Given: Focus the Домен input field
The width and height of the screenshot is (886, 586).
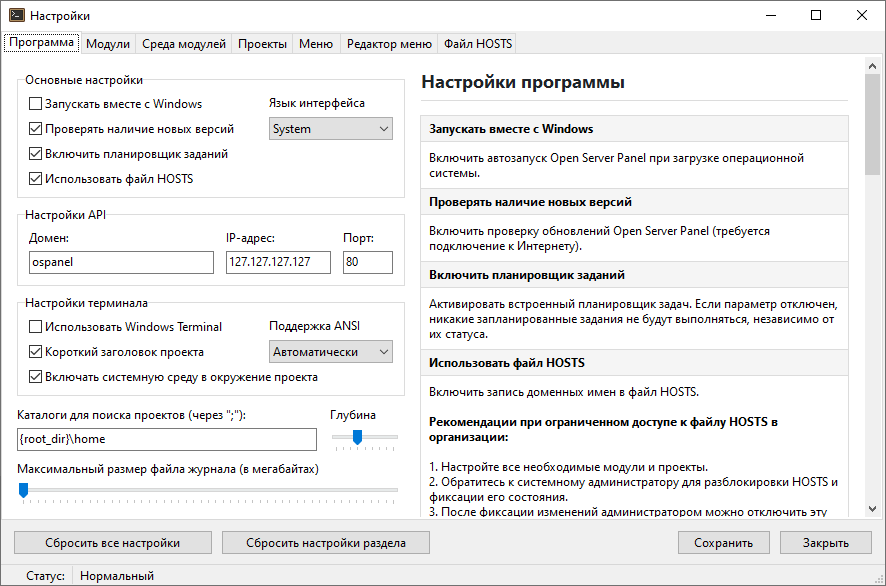Looking at the screenshot, I should click(121, 262).
